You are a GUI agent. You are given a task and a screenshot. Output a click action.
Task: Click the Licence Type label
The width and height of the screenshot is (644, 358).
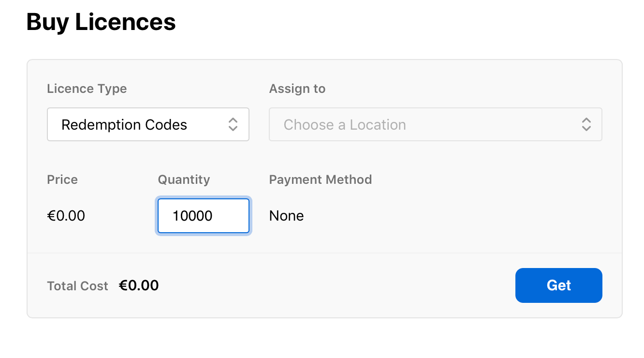(87, 89)
